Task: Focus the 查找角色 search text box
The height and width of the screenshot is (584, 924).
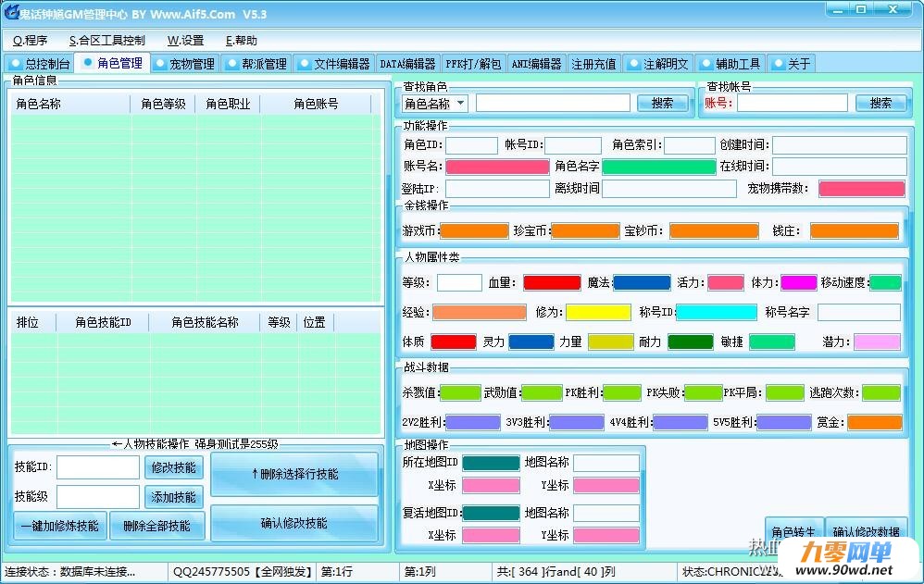Action: 553,103
